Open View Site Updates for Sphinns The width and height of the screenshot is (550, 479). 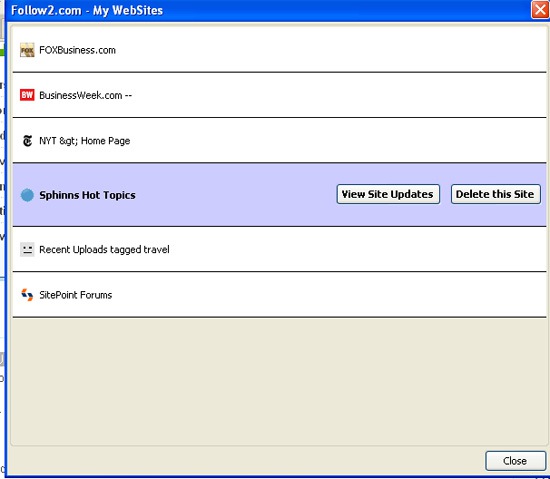coord(388,194)
